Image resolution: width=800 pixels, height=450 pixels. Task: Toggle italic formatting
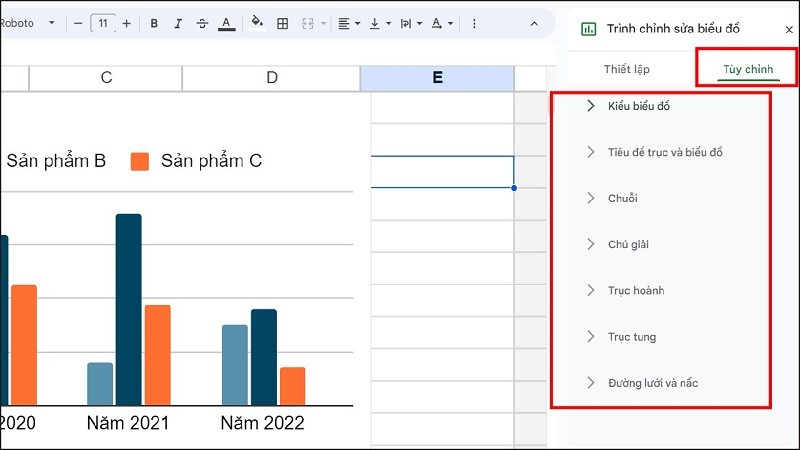point(178,23)
